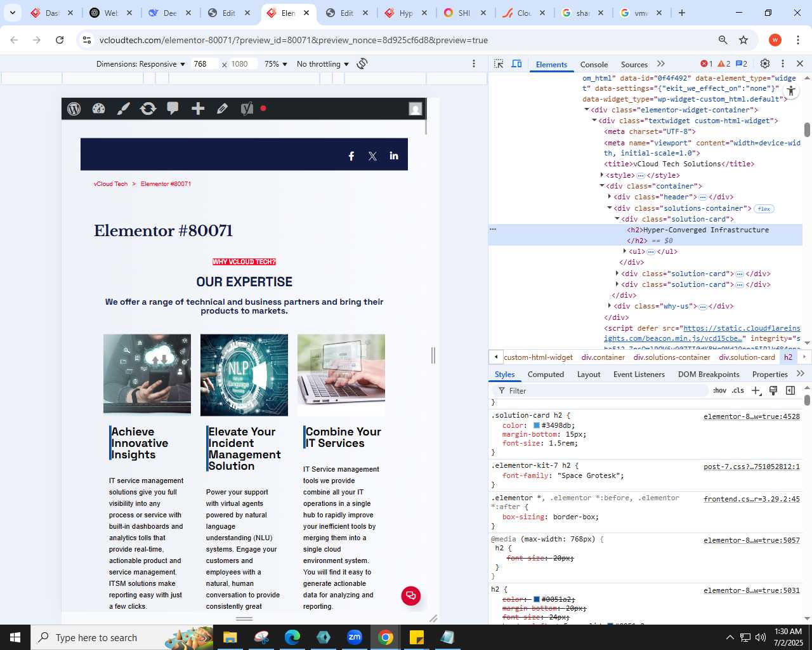Open the X (Twitter) social icon
The height and width of the screenshot is (650, 812).
372,156
